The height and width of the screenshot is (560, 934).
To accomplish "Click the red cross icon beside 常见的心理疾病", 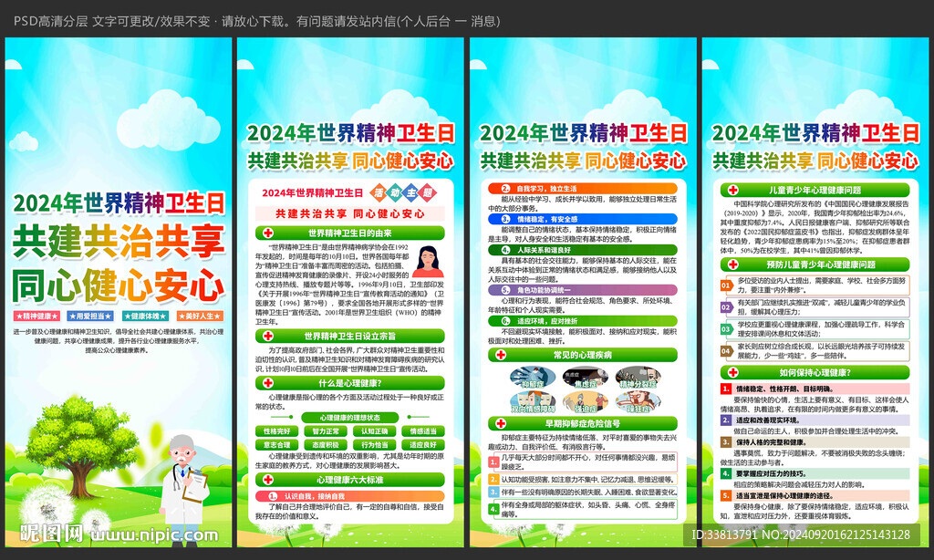I will pyautogui.click(x=501, y=355).
